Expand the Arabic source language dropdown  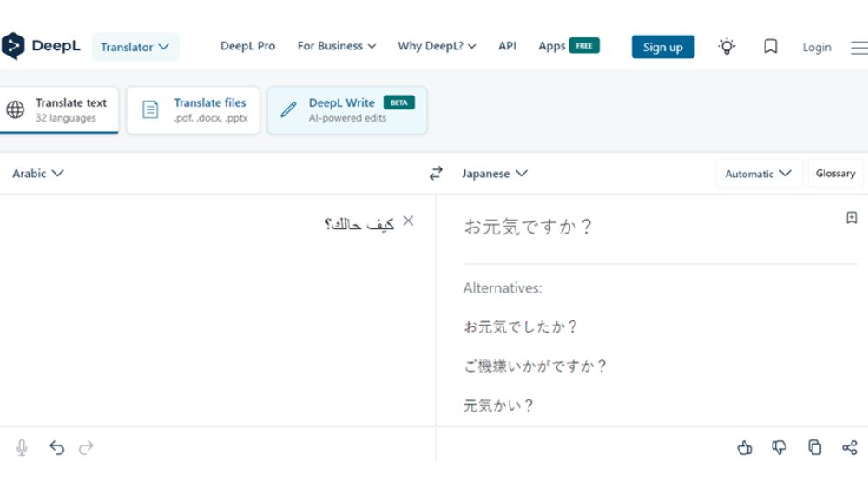37,174
